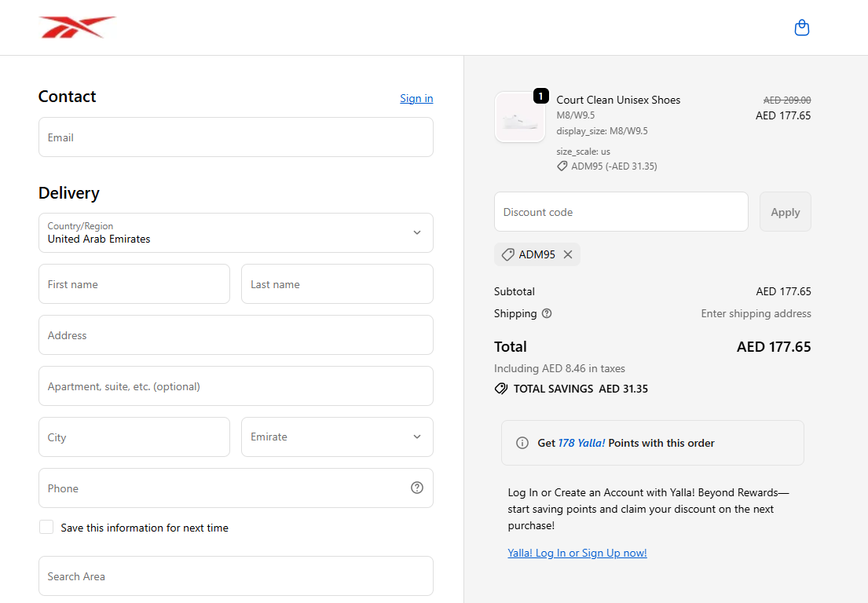
Task: Select the First name field
Action: pos(134,284)
